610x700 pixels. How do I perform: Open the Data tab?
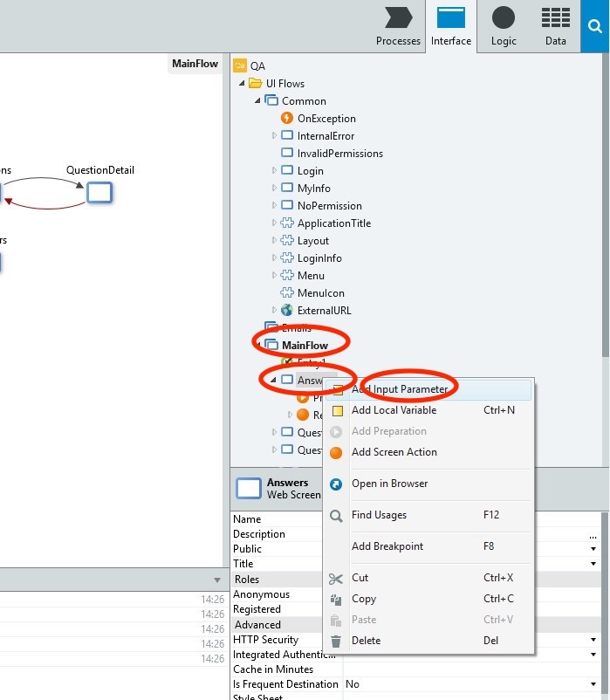[x=556, y=26]
